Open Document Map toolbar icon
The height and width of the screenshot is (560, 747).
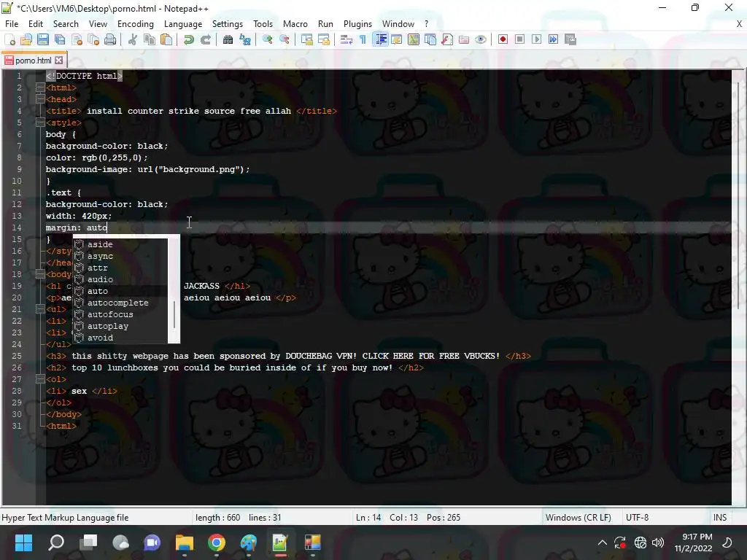(414, 39)
